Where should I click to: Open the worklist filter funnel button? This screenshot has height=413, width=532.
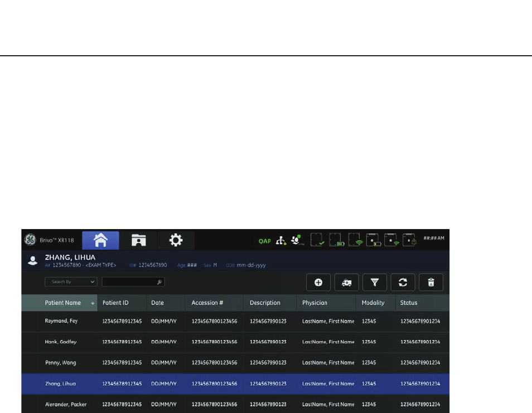375,283
